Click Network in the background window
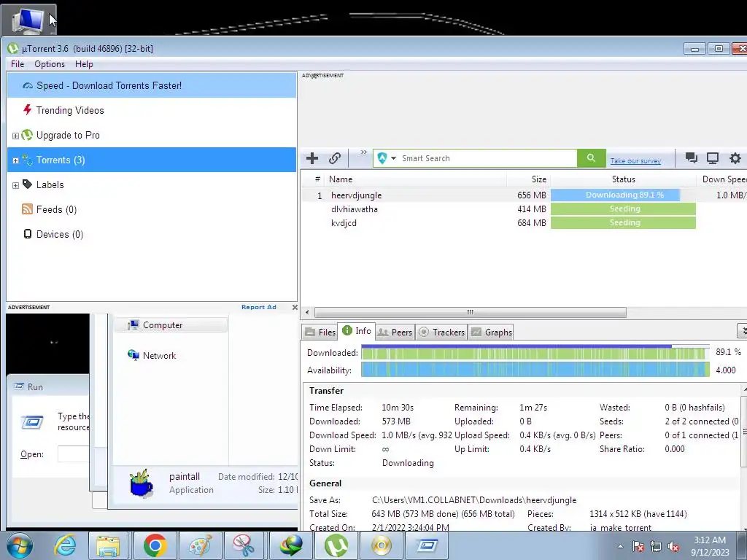Image resolution: width=747 pixels, height=560 pixels. [x=152, y=355]
